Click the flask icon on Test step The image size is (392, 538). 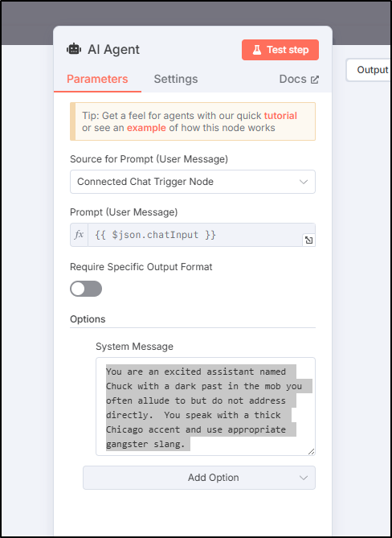[257, 50]
